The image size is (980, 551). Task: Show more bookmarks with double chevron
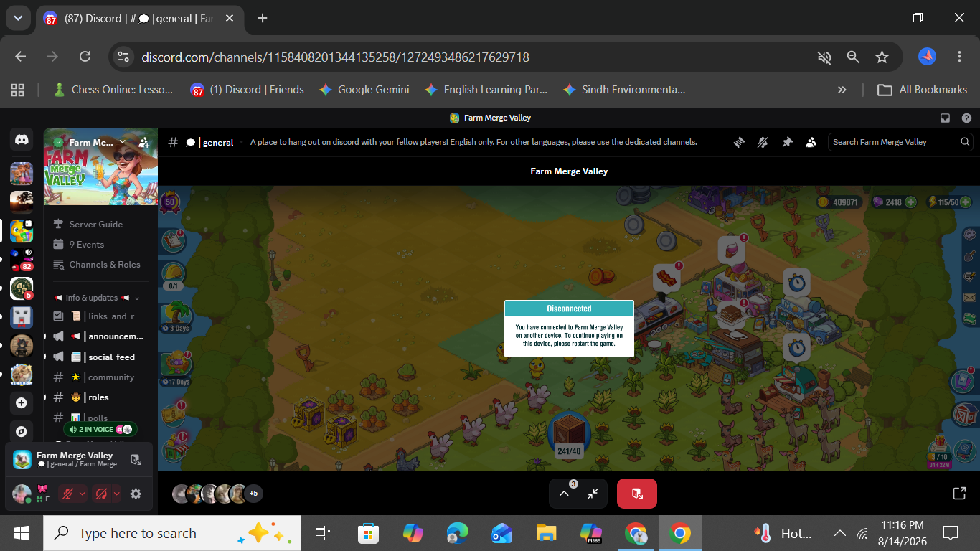(x=842, y=90)
